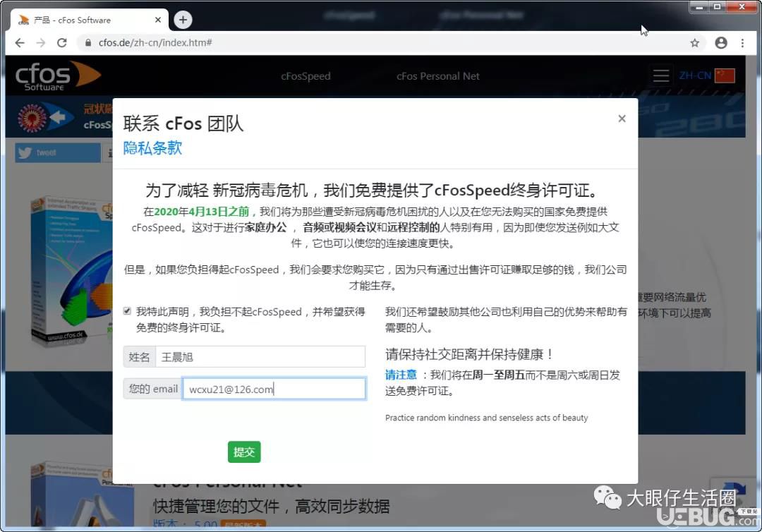Reload the page with refresh icon
762x532 pixels.
pos(61,43)
